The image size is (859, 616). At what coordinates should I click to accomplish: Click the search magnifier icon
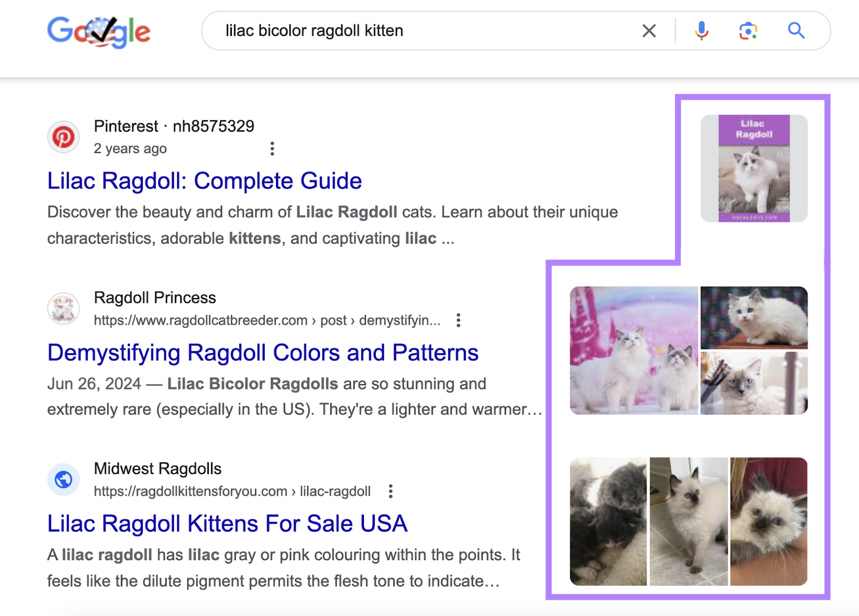tap(796, 31)
